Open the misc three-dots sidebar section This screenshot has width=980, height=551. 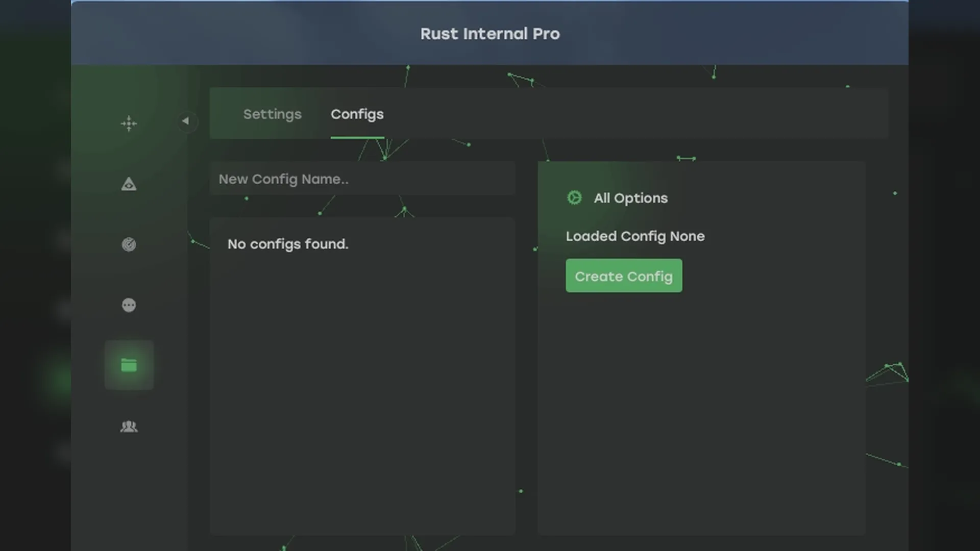[129, 305]
